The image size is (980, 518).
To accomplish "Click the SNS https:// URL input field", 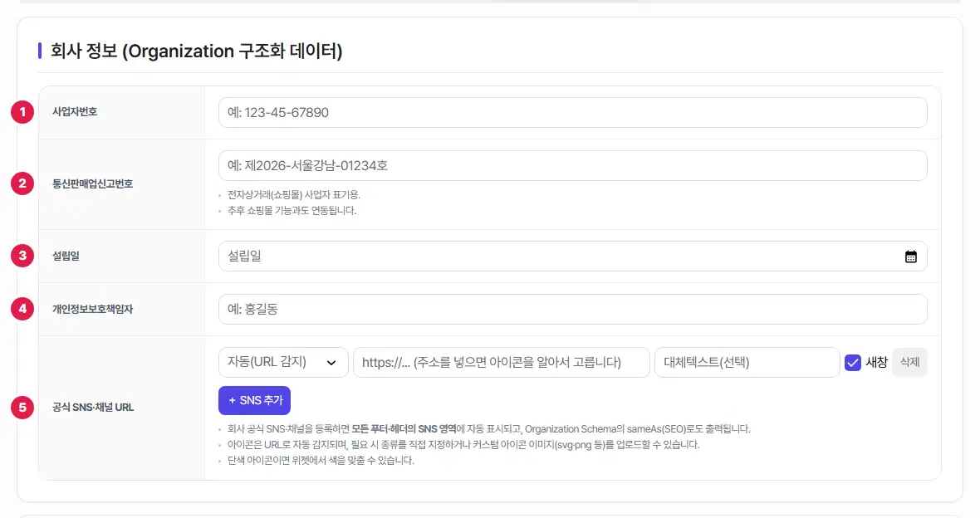I will click(502, 363).
